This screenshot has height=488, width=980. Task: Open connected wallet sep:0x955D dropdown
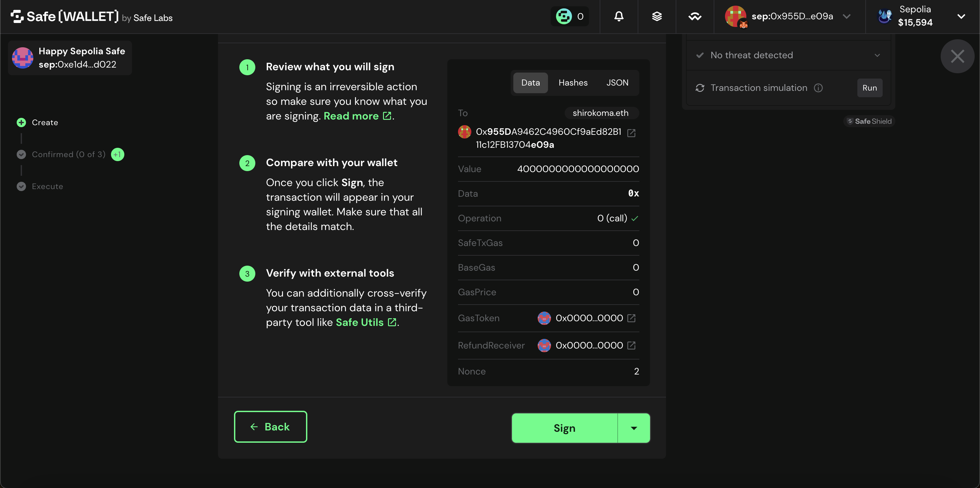(846, 16)
